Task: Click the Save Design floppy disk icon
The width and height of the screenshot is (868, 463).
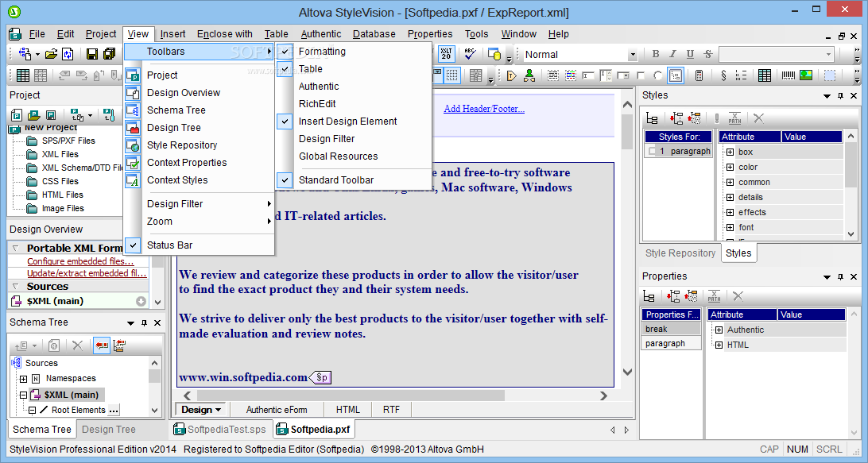Action: [92, 54]
